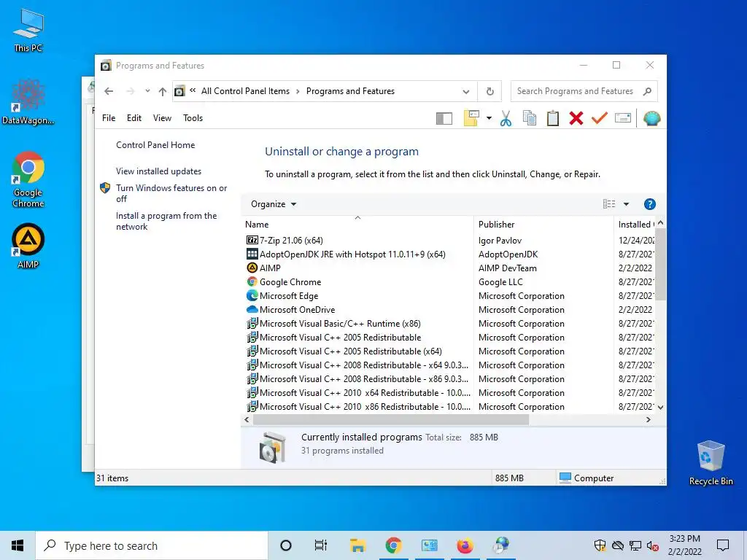Click the Properties card toolbar icon

[623, 117]
